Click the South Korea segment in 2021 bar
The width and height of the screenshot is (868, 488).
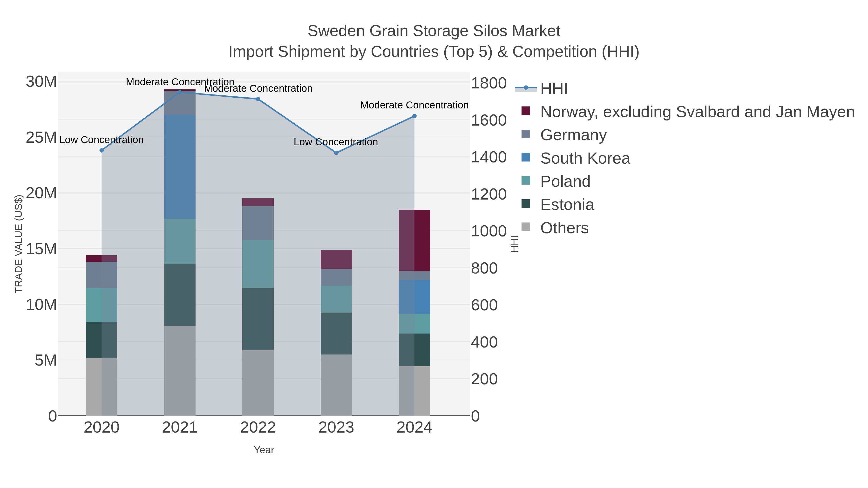coord(180,167)
